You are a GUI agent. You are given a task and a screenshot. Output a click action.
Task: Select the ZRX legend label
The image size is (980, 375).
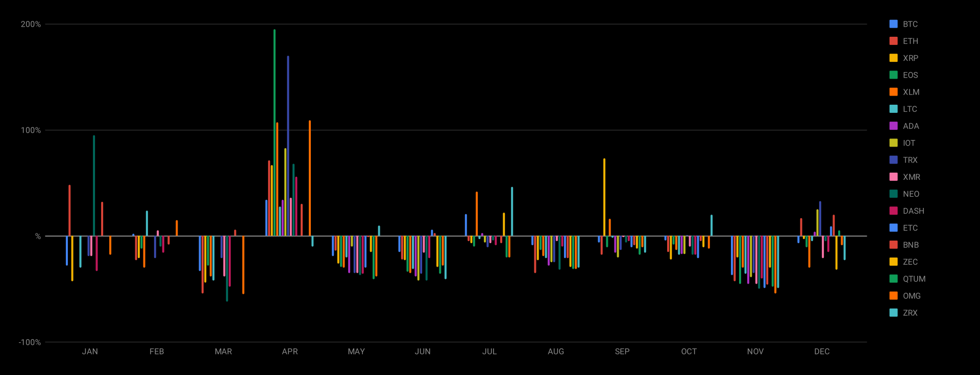pos(910,313)
